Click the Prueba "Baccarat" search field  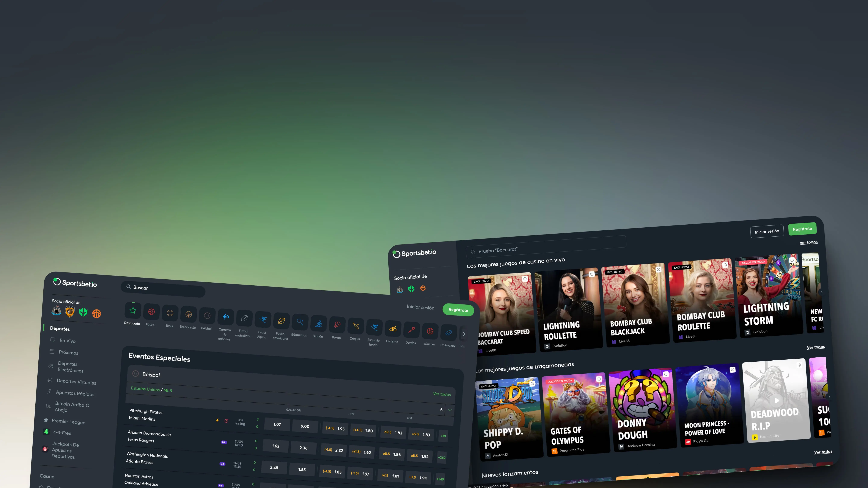[546, 247]
